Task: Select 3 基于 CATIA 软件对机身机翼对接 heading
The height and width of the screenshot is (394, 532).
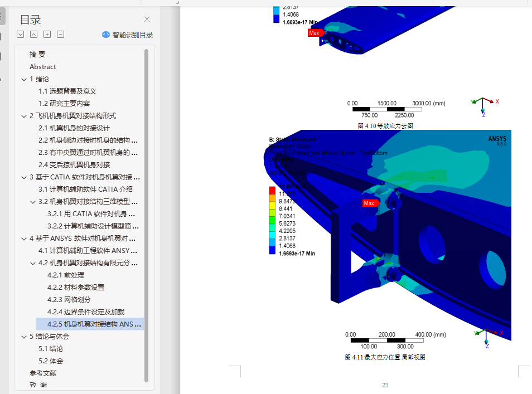Action: click(84, 177)
